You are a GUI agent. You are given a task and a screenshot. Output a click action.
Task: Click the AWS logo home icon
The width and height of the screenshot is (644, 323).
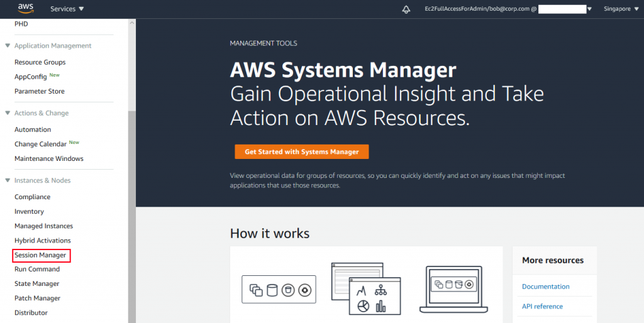pyautogui.click(x=25, y=8)
